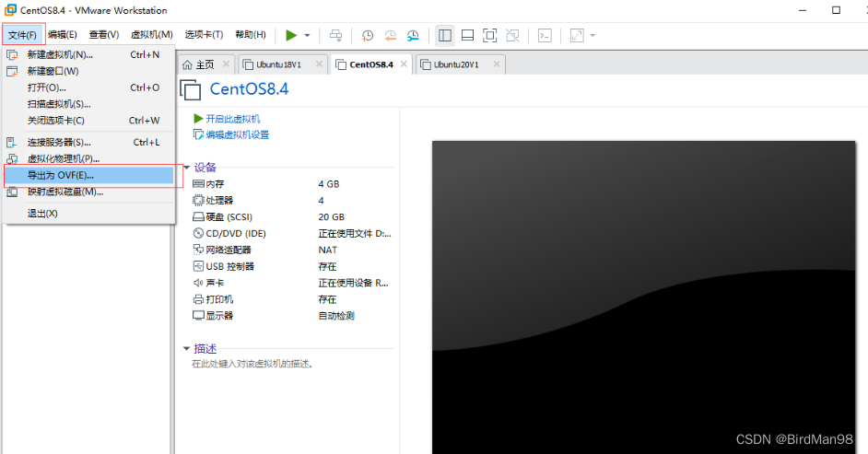
Task: Take a snapshot using the clock-plus icon
Action: (367, 35)
